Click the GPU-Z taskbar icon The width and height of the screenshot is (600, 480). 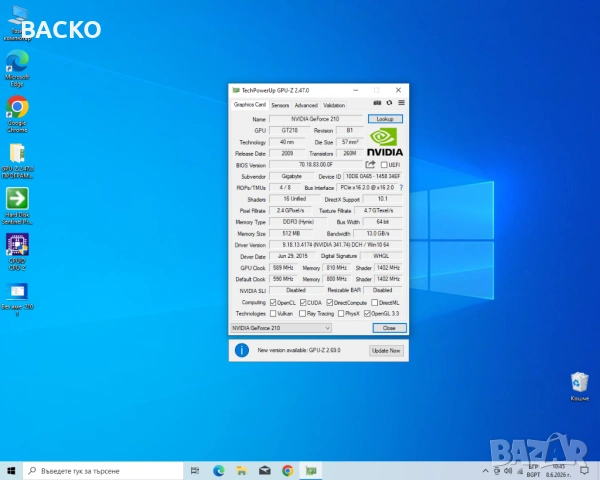tap(311, 471)
